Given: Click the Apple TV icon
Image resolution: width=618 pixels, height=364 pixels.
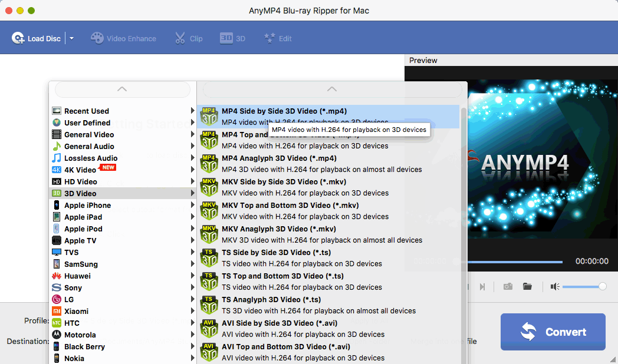Looking at the screenshot, I should point(57,240).
